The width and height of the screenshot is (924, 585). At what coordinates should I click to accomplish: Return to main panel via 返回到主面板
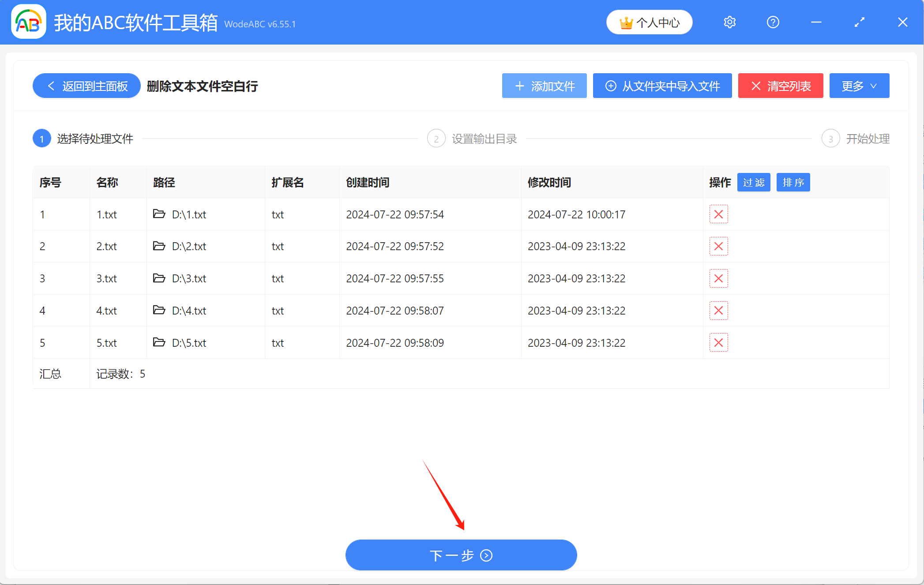point(86,86)
